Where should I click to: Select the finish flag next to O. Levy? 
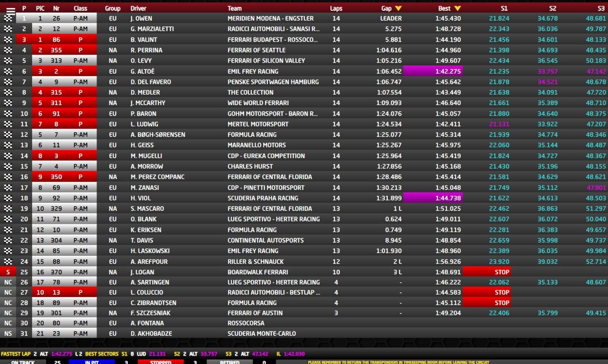tap(8, 61)
